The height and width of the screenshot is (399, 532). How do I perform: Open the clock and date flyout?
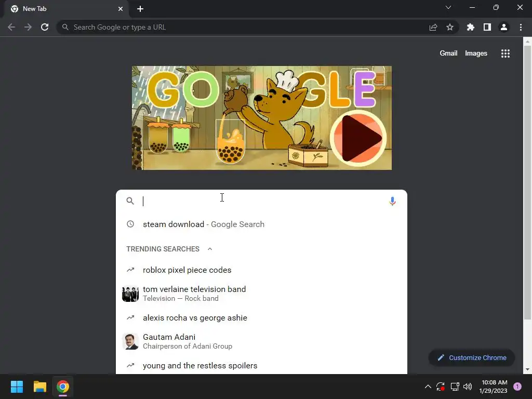click(494, 387)
